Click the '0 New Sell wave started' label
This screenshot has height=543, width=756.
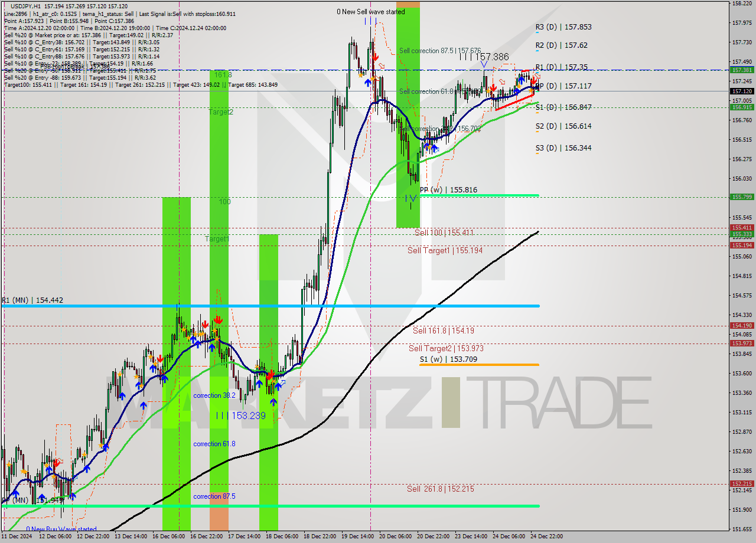(371, 12)
